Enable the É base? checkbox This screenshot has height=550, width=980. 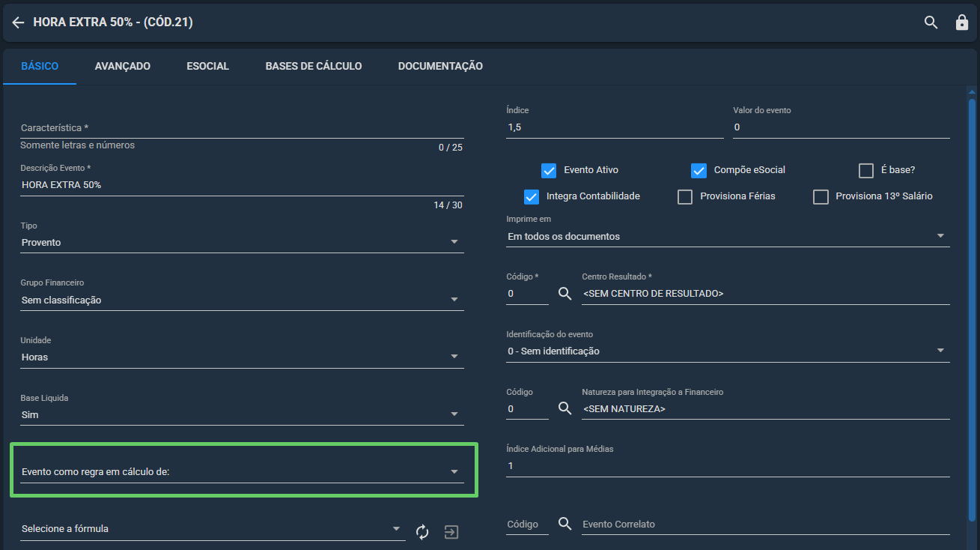click(866, 170)
